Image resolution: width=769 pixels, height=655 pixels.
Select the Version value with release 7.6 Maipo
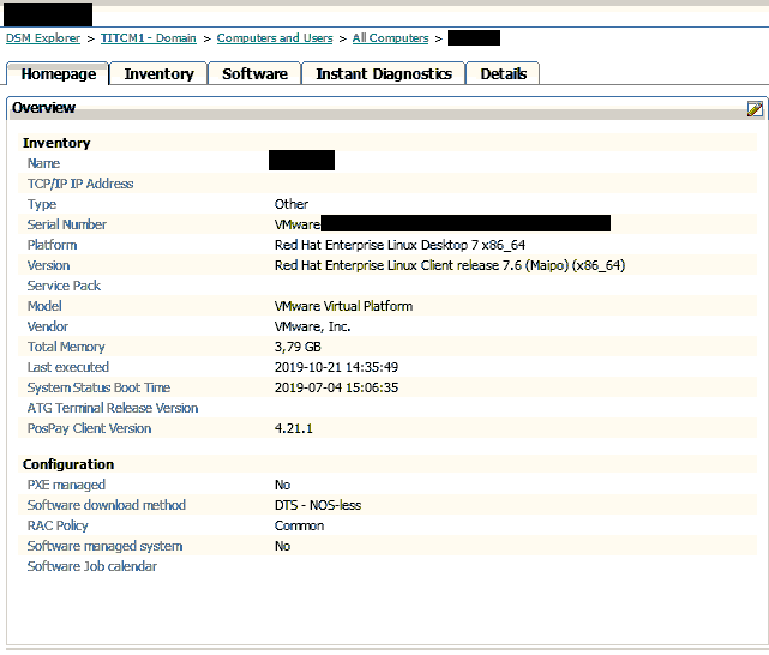coord(450,265)
